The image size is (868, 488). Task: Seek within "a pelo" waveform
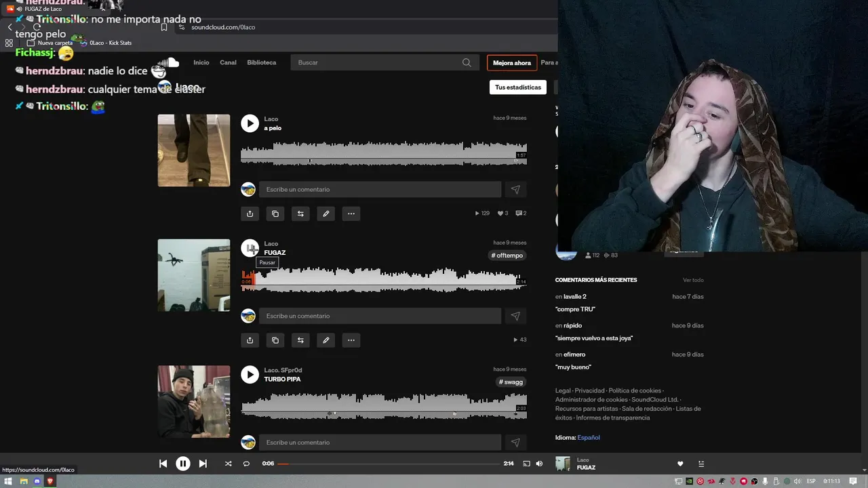point(384,153)
